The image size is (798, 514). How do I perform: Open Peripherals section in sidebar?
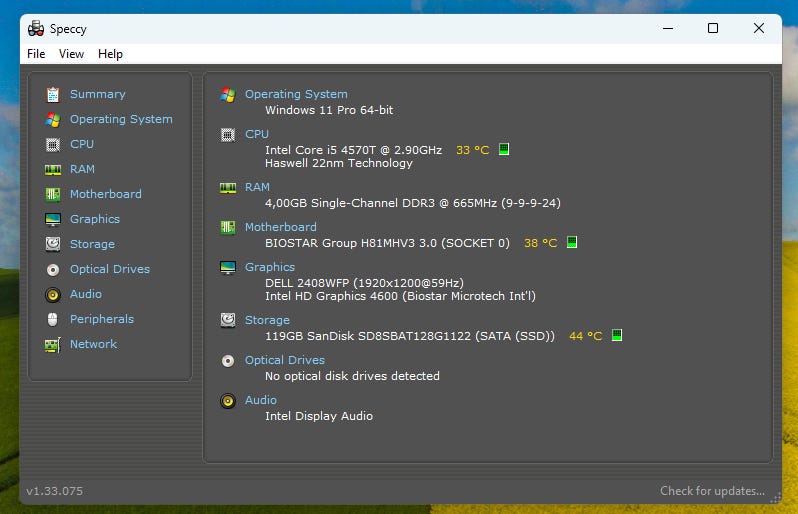click(x=102, y=319)
